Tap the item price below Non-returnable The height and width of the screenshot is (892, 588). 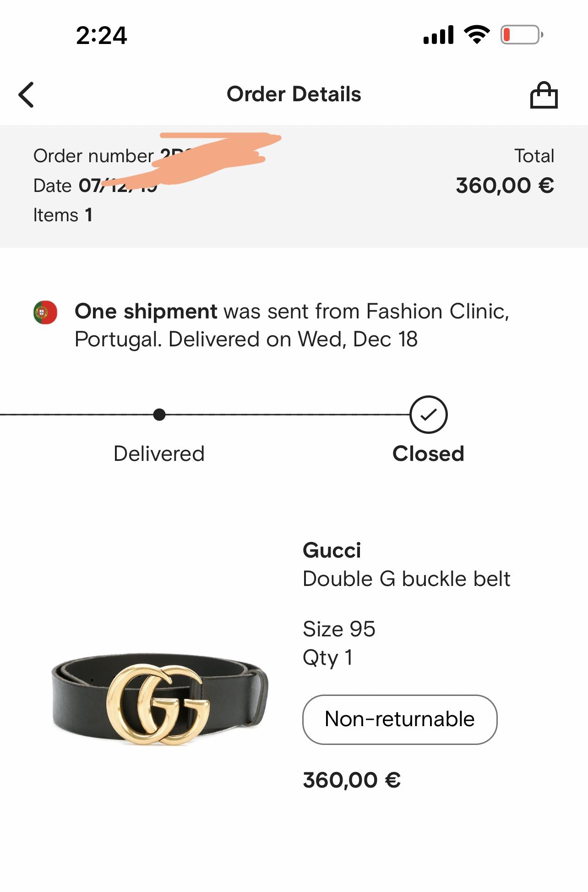[x=352, y=780]
